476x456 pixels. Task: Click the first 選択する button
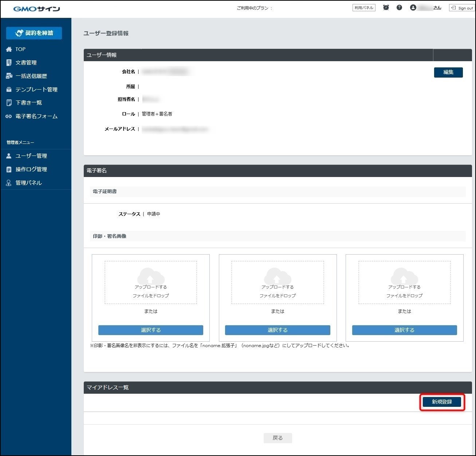[151, 330]
